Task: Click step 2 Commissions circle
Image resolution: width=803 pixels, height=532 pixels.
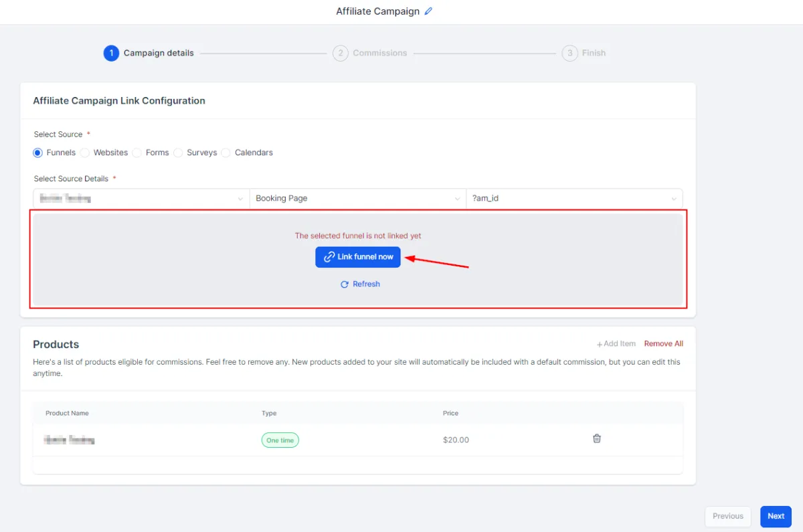Action: click(x=341, y=53)
